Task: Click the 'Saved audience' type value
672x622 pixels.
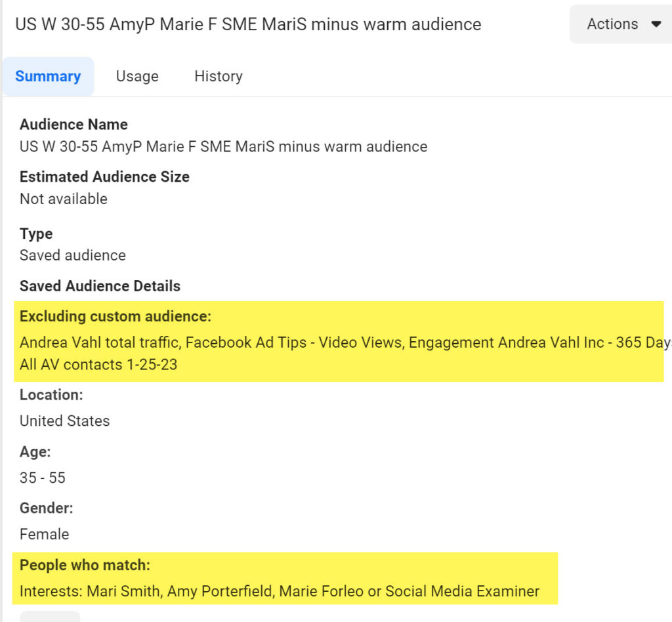Action: 73,255
